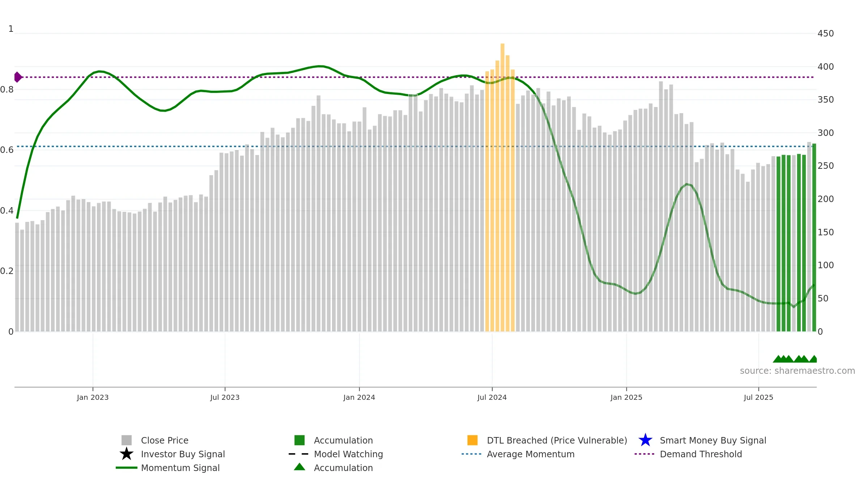
Task: Click the tallest orange DTL breached bar
Action: pos(502,187)
